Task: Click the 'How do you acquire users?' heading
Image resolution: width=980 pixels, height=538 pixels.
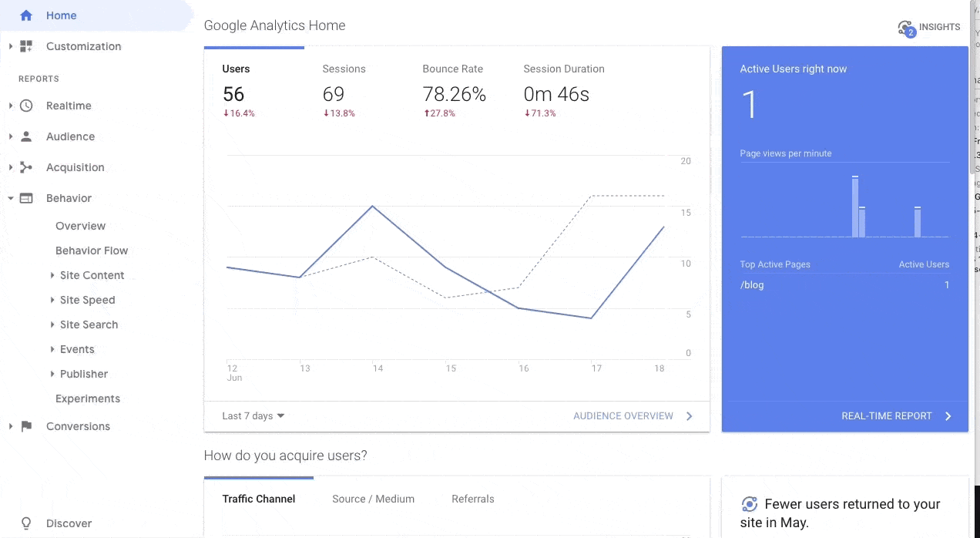Action: click(286, 456)
